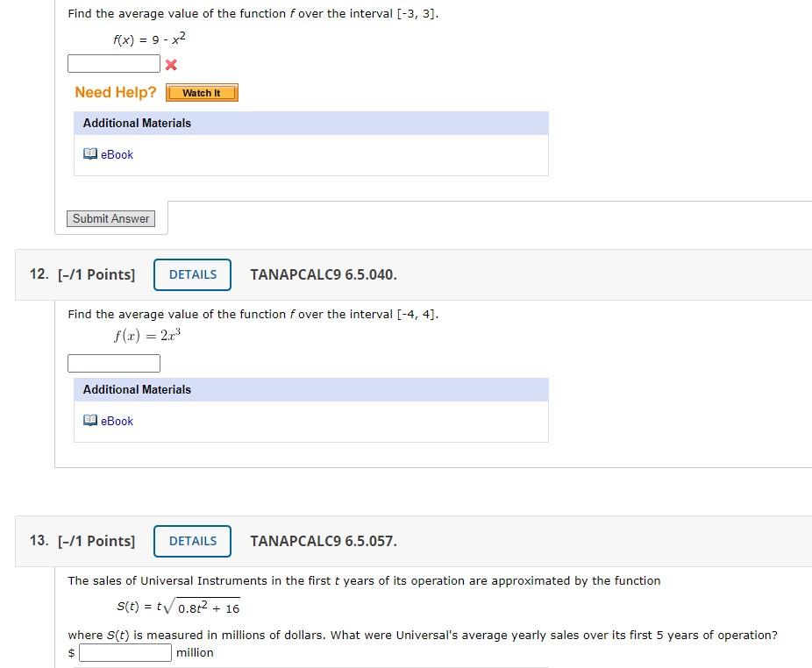Click question 12 points indicator
This screenshot has height=668, width=812.
[96, 274]
